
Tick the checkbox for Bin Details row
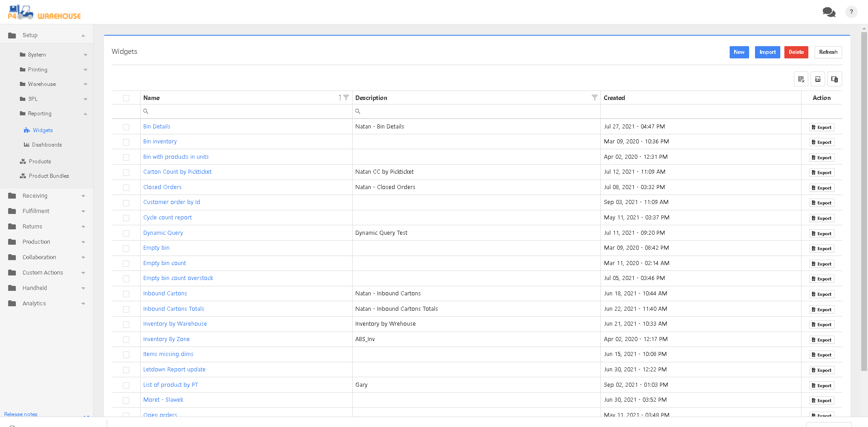coord(126,127)
